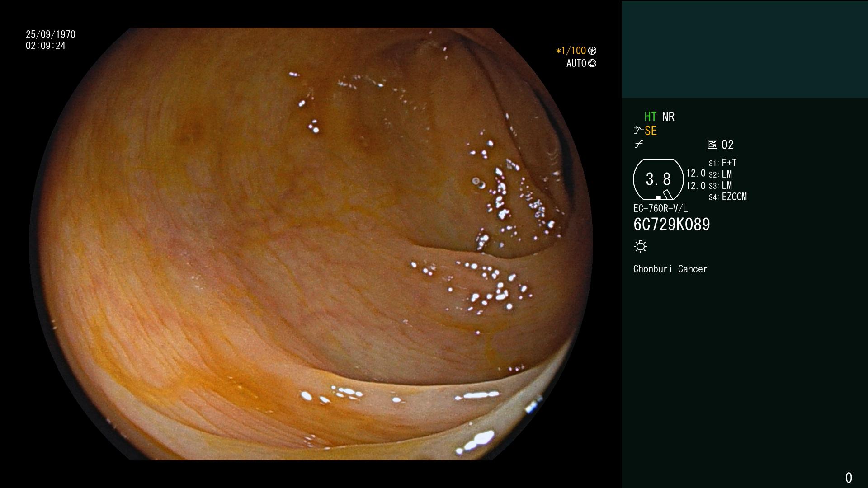Click the S2: LM switch assignment
The image size is (868, 488).
tap(721, 174)
